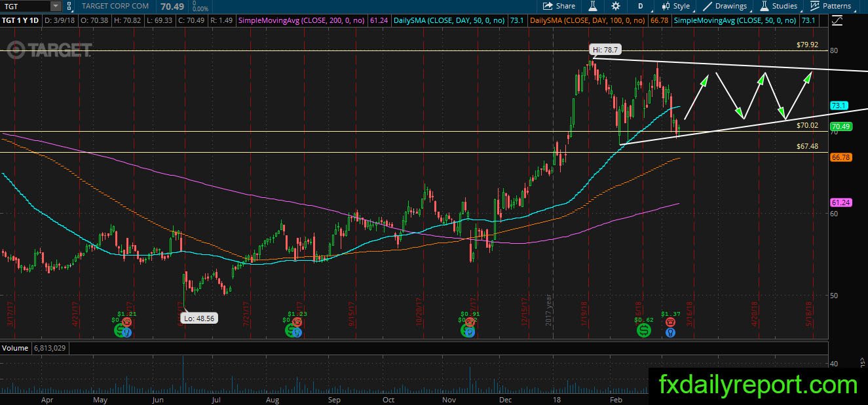Click the green dividend icon in November
This screenshot has height=405, width=868.
(x=466, y=332)
